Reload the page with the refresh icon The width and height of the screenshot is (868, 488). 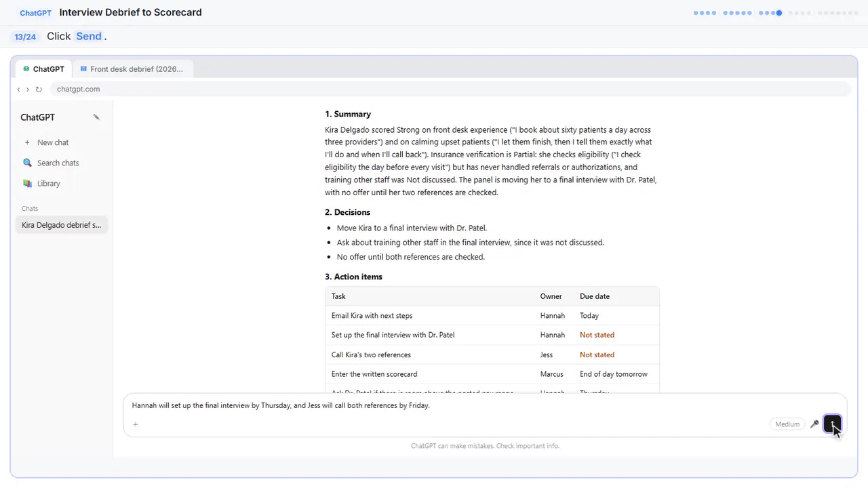pyautogui.click(x=39, y=89)
